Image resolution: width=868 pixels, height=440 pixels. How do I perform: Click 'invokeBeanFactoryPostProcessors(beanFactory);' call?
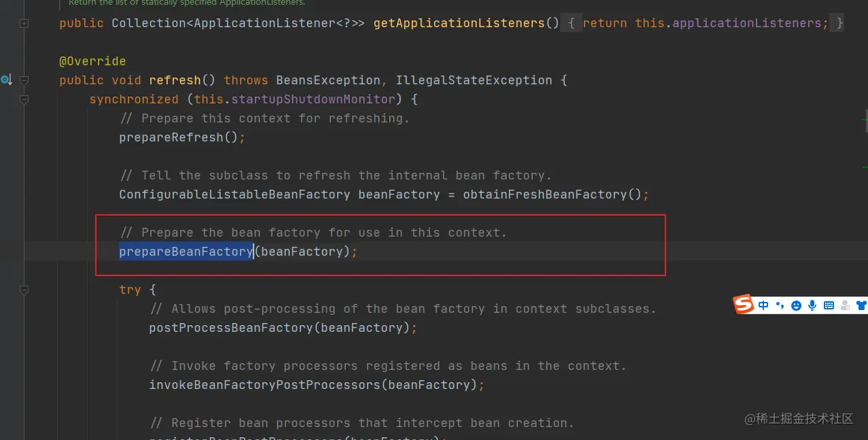(x=317, y=385)
